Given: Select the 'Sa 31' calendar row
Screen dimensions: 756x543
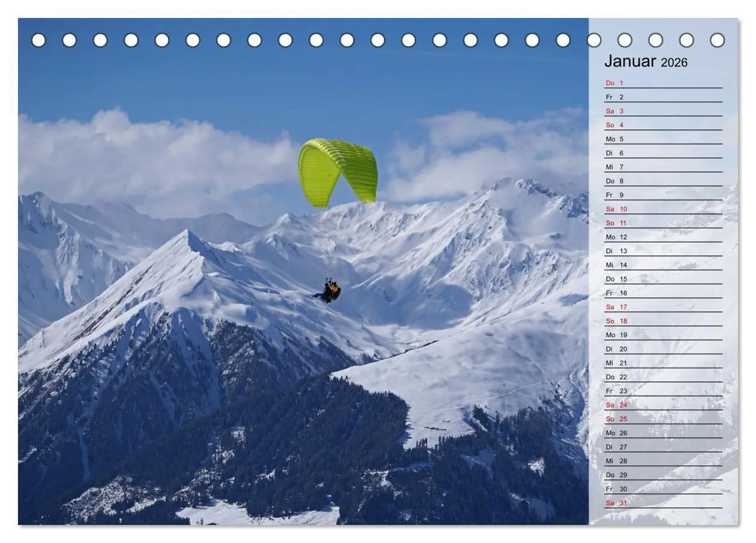Looking at the screenshot, I should tap(663, 503).
